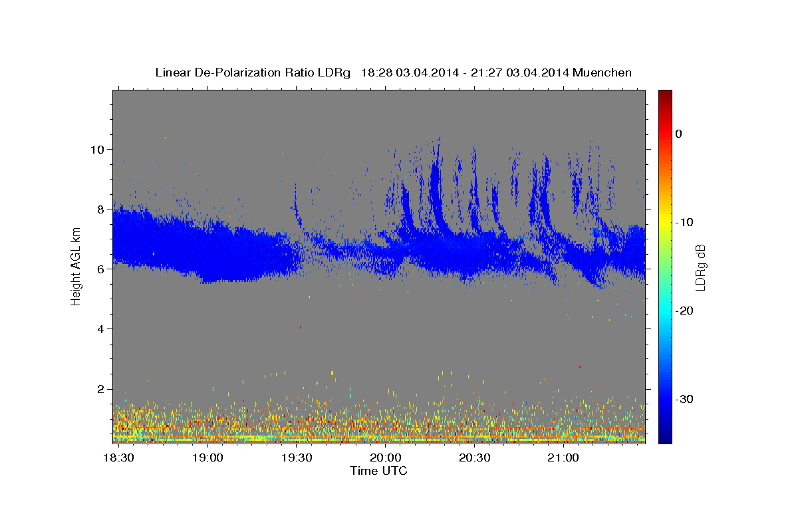798x532 pixels.
Task: Click the 'Height AGL km' axis label
Action: tap(76, 266)
